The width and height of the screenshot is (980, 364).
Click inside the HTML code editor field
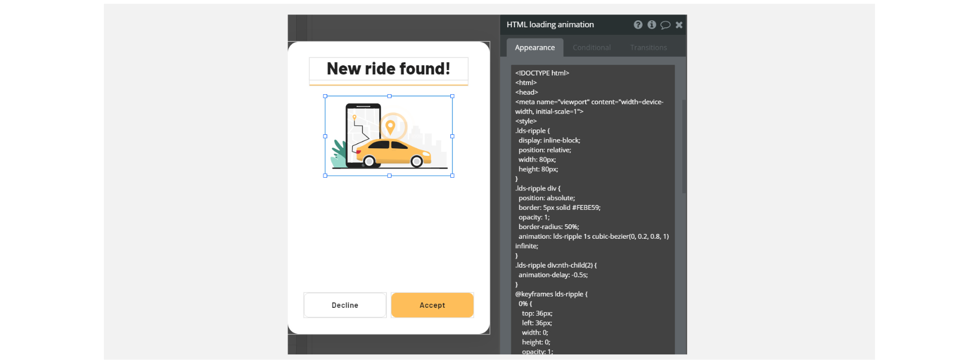(593, 209)
